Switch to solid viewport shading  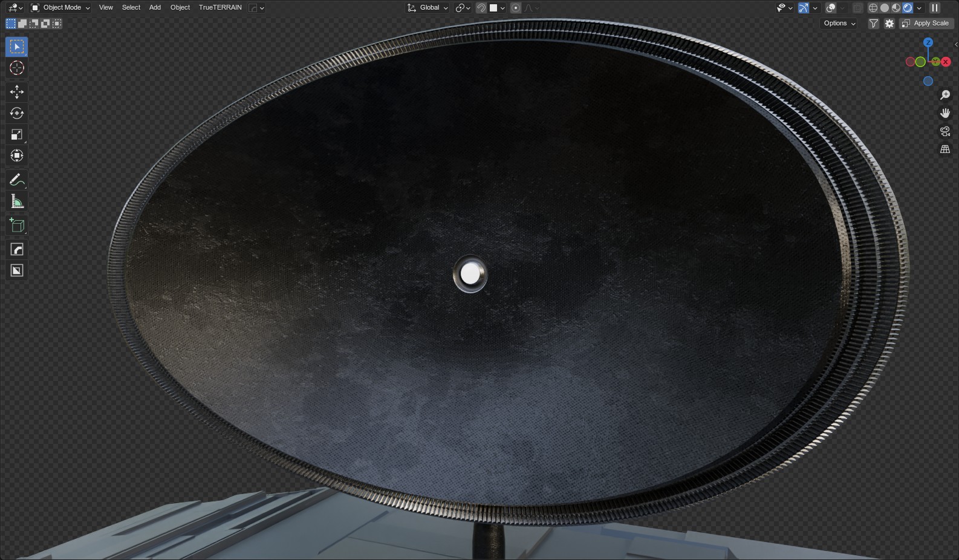[885, 8]
